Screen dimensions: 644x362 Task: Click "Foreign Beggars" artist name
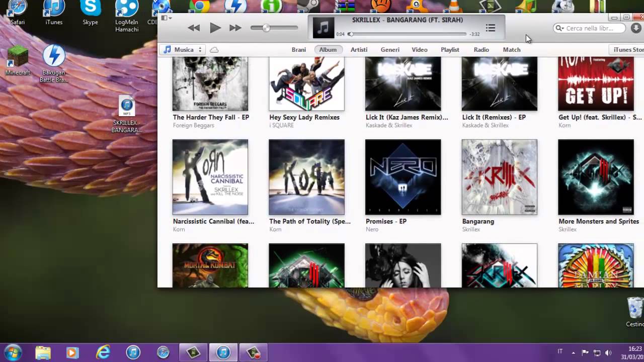click(x=193, y=125)
